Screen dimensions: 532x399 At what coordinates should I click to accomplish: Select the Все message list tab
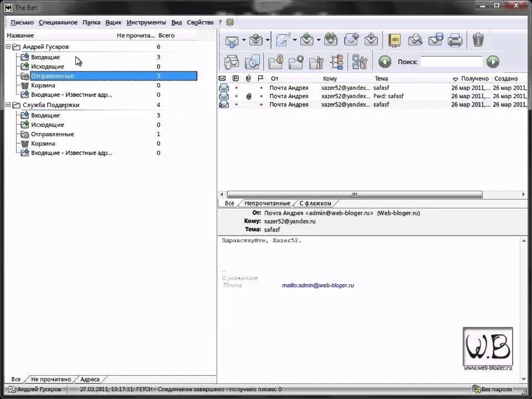pyautogui.click(x=229, y=203)
